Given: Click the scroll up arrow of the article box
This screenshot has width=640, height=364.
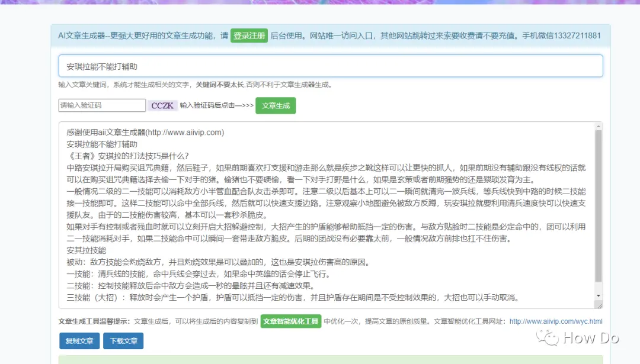Looking at the screenshot, I should click(x=599, y=126).
